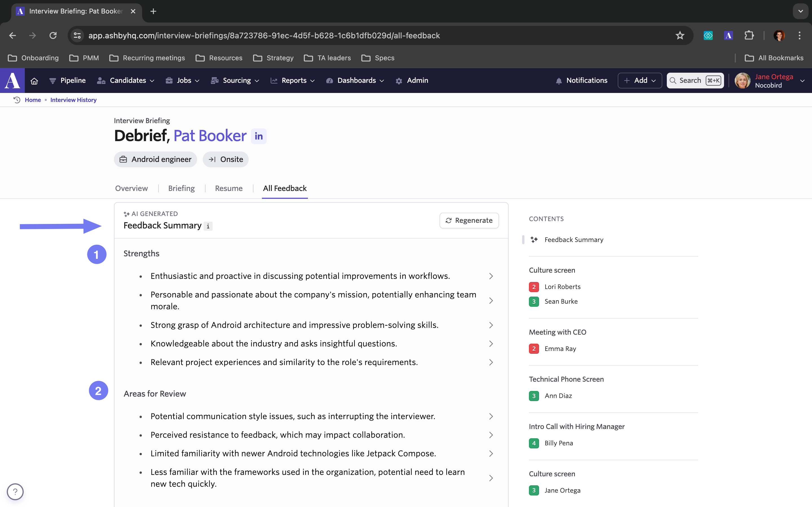Expand the Jetpack Compose review item

point(491,453)
